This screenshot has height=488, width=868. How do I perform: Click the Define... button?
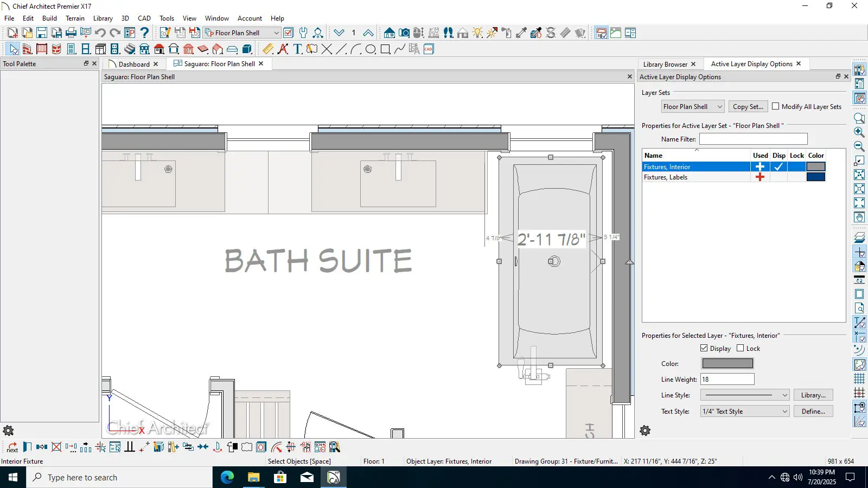(813, 412)
